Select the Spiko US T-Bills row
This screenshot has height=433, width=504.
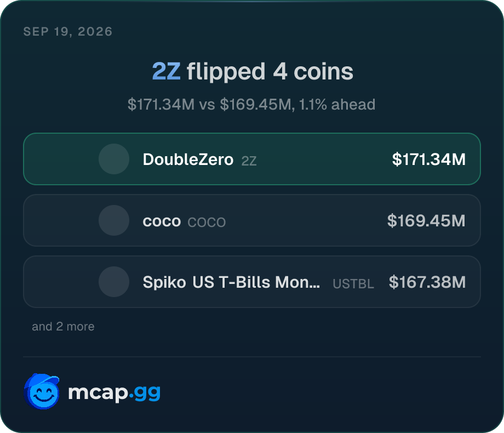252,282
